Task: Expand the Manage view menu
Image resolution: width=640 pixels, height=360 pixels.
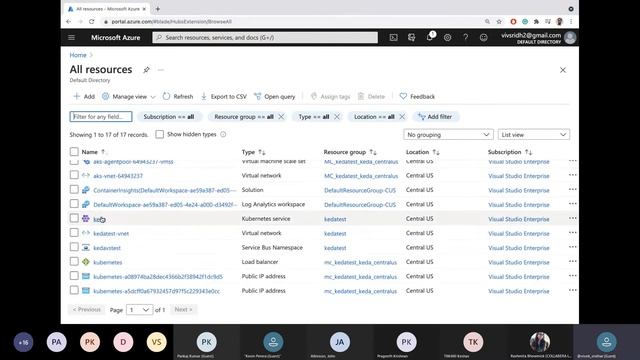Action: pos(129,97)
